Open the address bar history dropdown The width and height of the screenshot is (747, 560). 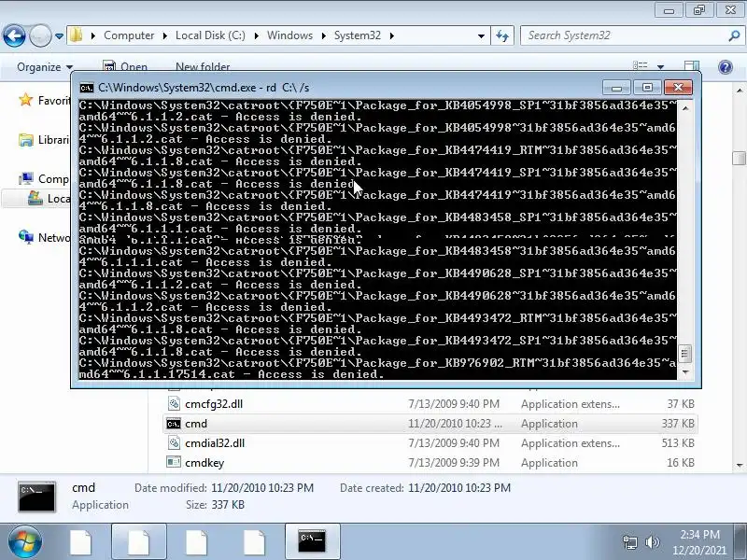click(481, 35)
